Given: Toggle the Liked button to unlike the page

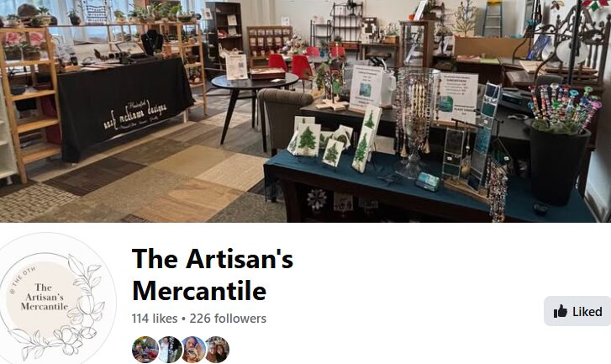Looking at the screenshot, I should click(x=577, y=311).
